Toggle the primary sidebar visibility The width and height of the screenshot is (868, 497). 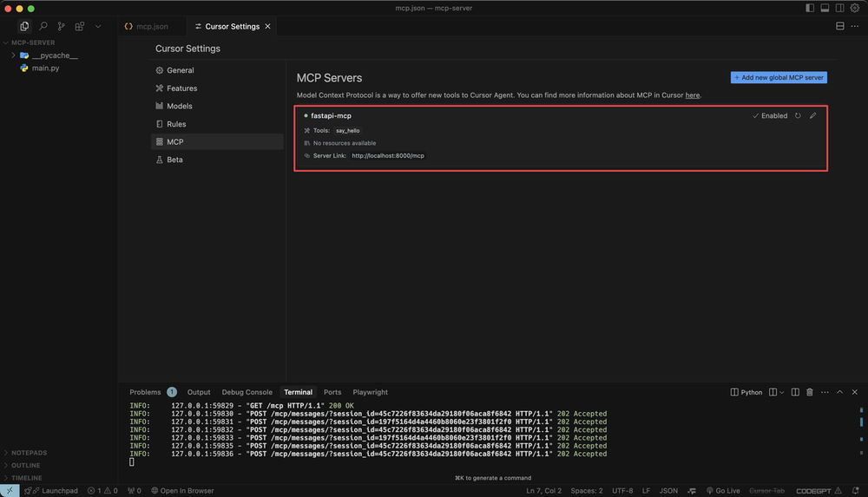(x=810, y=8)
